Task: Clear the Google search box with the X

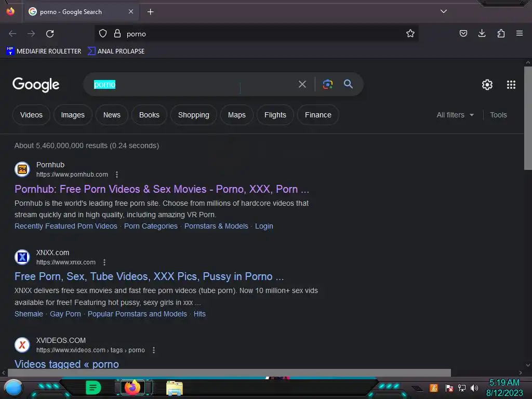Action: tap(302, 84)
